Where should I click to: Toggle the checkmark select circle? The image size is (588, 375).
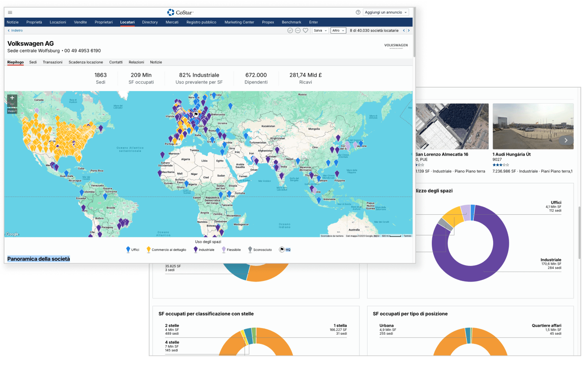click(290, 31)
